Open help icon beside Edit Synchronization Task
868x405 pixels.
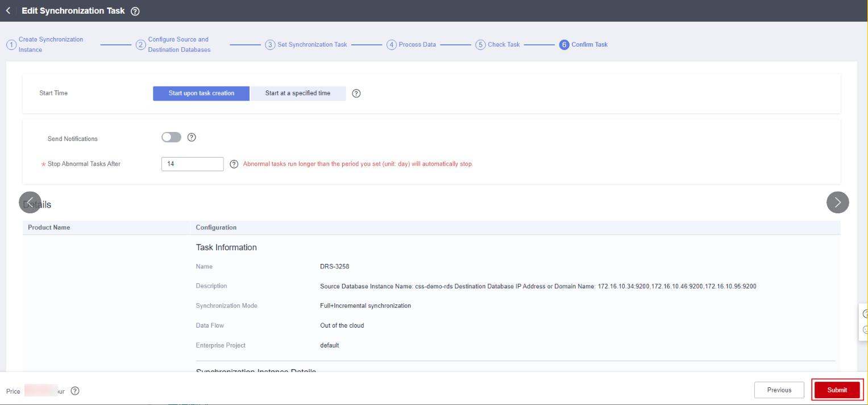[135, 11]
